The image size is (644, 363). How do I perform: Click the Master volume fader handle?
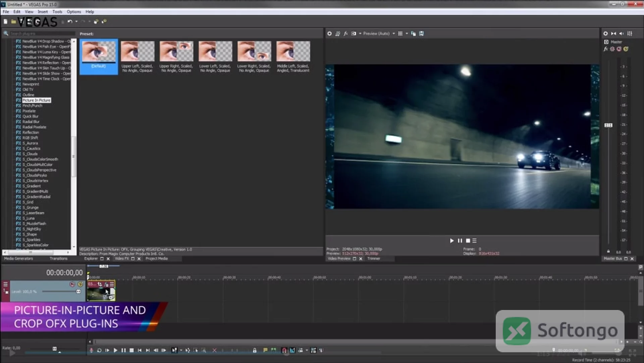[x=608, y=125]
